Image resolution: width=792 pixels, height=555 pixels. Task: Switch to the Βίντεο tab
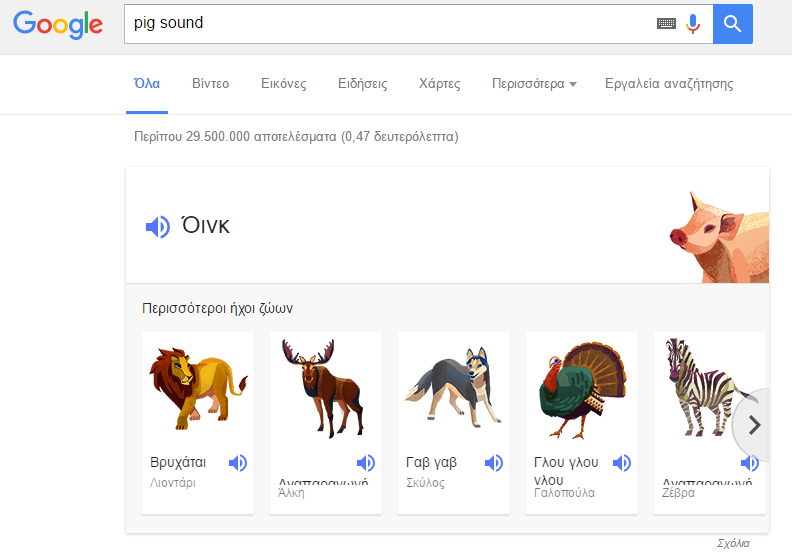pos(210,84)
